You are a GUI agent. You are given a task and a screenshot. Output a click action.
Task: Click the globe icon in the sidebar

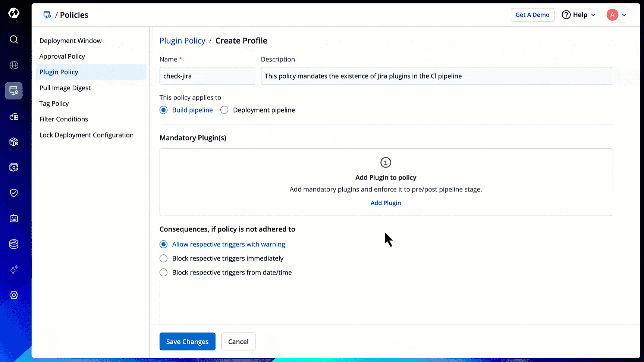pos(14,65)
